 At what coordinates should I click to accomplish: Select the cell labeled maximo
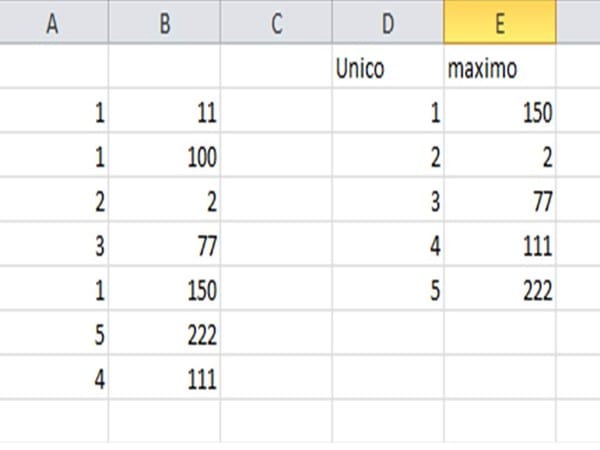tap(500, 70)
